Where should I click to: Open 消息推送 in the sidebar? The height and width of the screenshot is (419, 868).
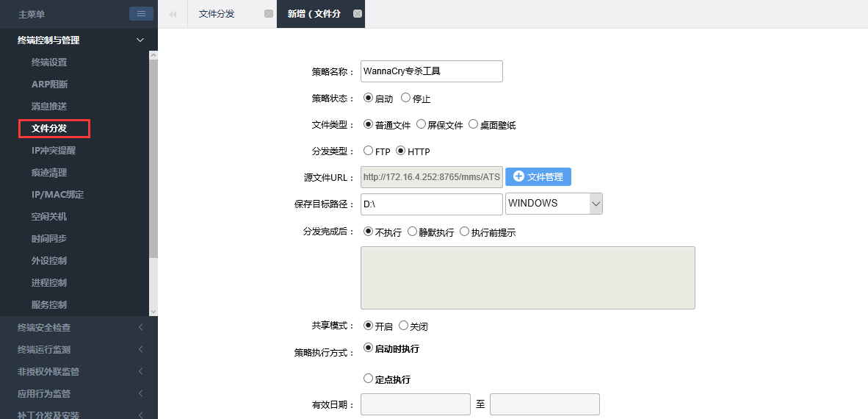pos(49,107)
